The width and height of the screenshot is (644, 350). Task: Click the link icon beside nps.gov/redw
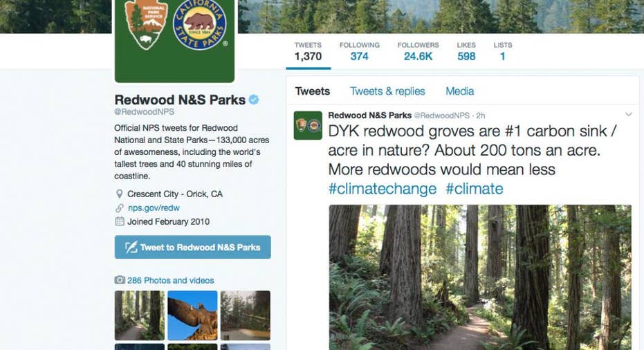click(120, 208)
